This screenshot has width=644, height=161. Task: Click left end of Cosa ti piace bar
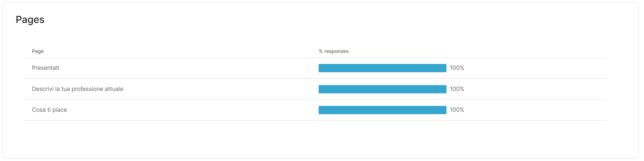click(321, 110)
